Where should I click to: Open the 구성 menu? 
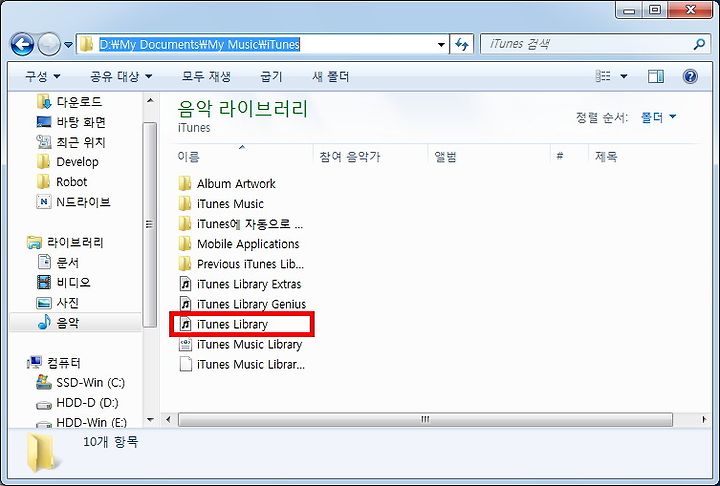tap(43, 76)
